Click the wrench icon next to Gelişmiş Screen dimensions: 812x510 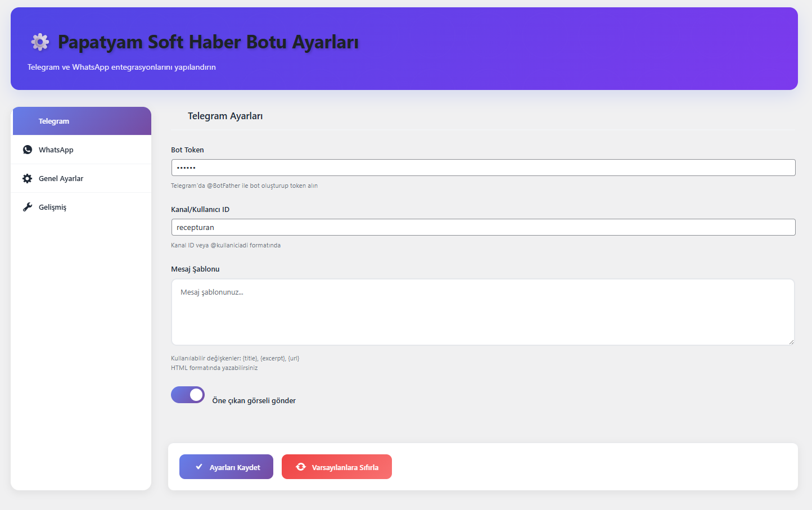(28, 207)
